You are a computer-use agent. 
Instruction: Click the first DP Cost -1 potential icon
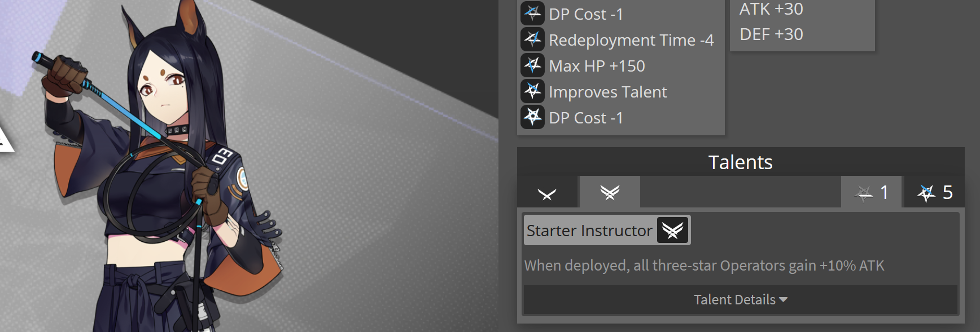(x=532, y=14)
